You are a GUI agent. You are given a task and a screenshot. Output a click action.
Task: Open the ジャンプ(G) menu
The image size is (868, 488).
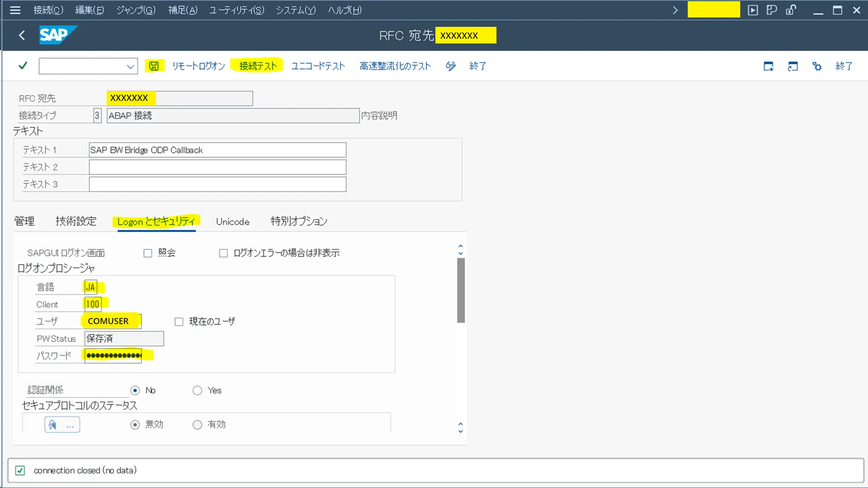[x=136, y=10]
